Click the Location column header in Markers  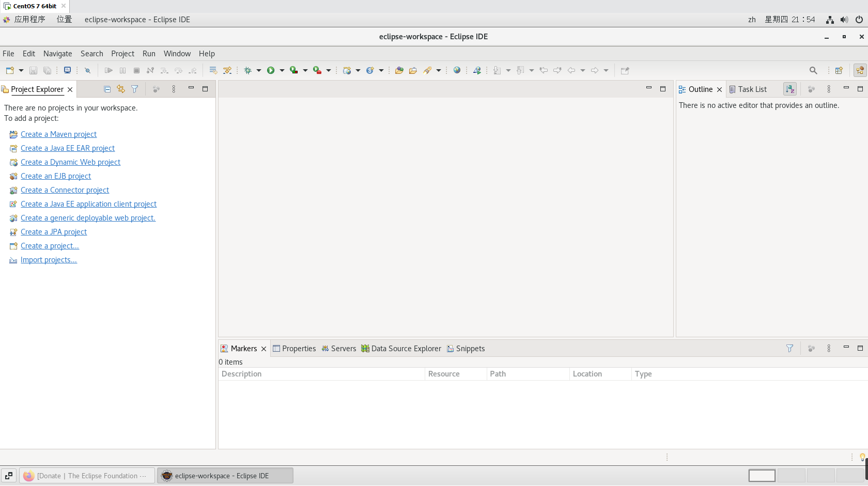pos(600,374)
